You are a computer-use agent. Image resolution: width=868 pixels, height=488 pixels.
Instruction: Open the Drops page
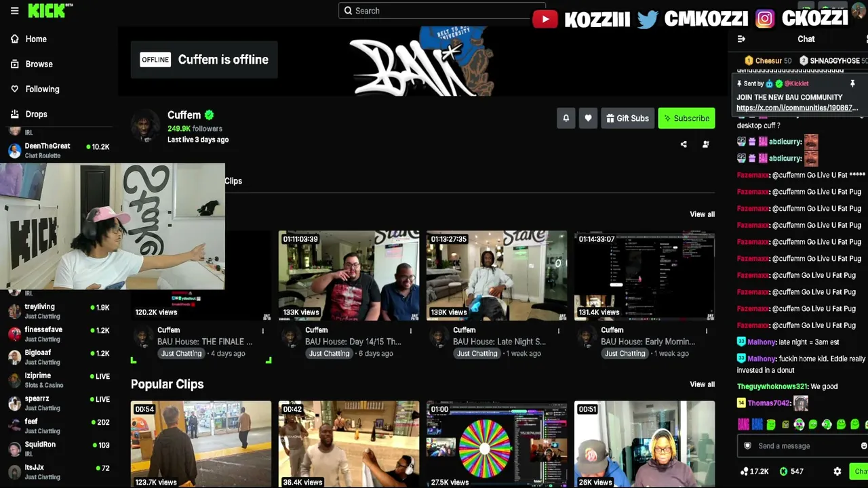(36, 115)
